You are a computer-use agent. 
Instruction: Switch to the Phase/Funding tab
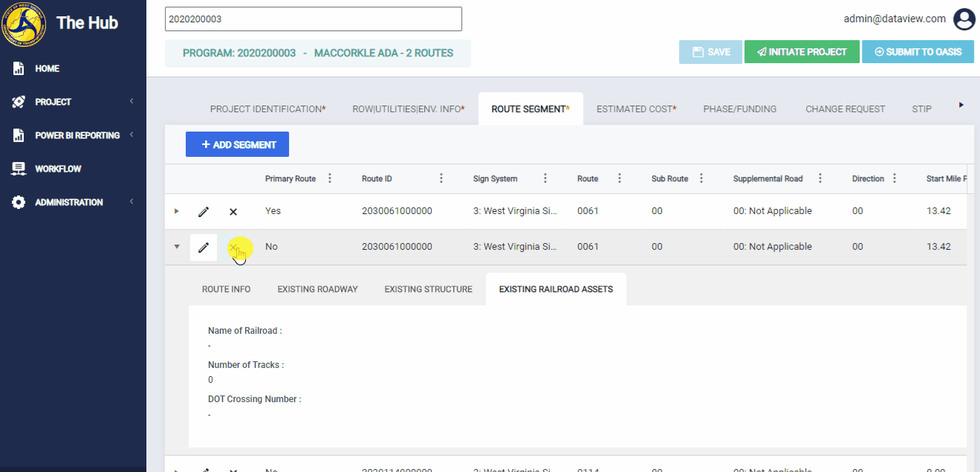click(740, 109)
